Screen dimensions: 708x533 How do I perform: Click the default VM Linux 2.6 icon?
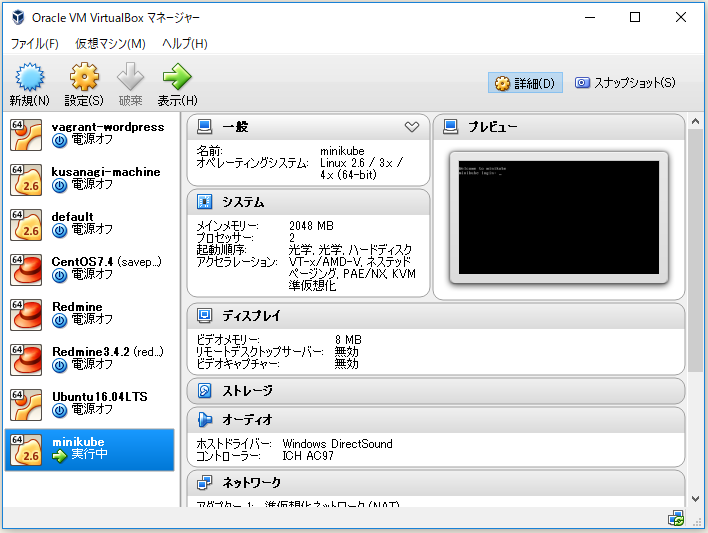(x=26, y=224)
